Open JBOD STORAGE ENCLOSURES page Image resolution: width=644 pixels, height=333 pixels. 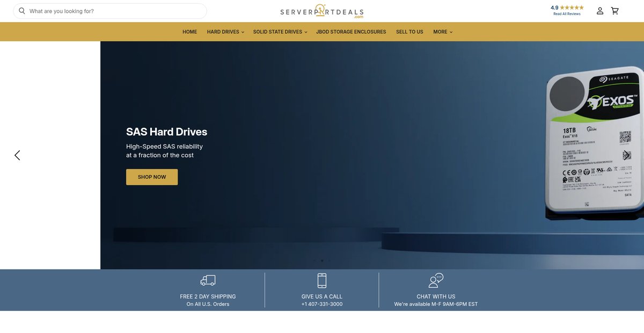coord(351,32)
